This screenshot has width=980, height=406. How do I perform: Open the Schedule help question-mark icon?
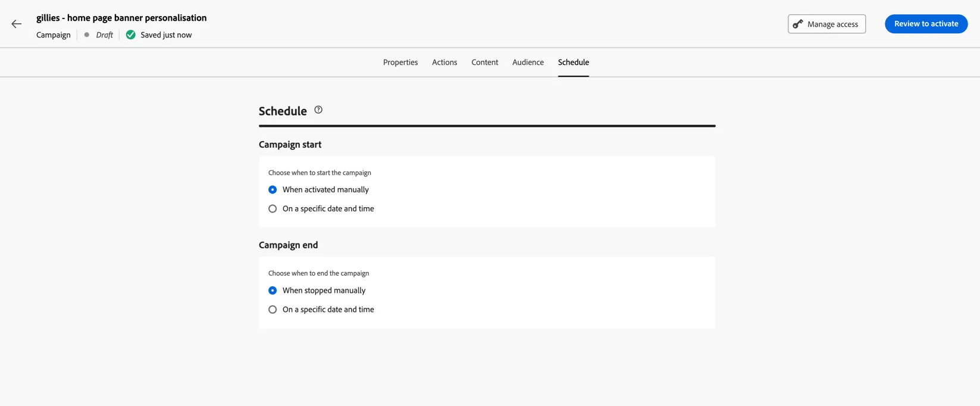pyautogui.click(x=318, y=110)
